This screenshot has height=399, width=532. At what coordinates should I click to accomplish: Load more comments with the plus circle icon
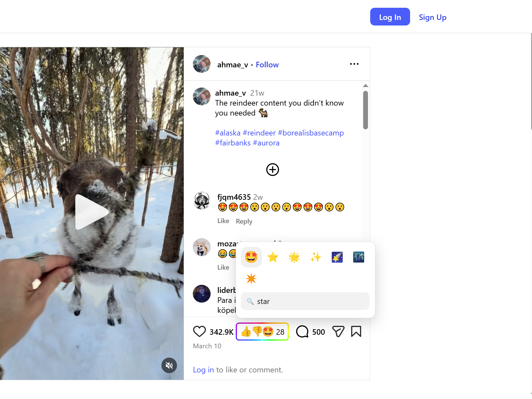click(273, 170)
